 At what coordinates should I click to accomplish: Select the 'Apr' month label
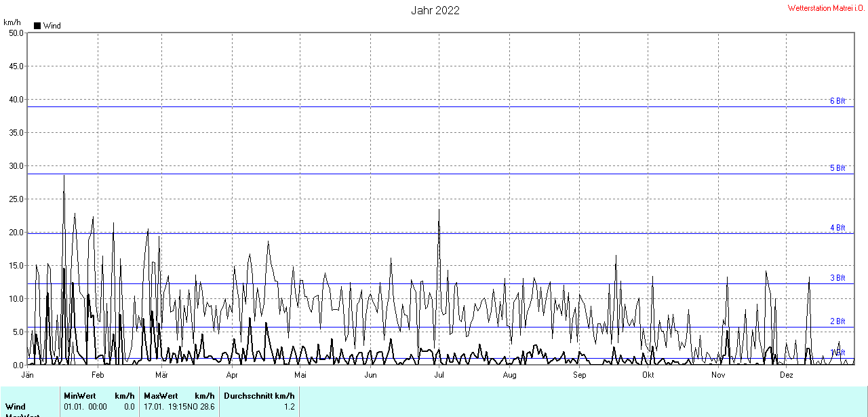pos(232,374)
